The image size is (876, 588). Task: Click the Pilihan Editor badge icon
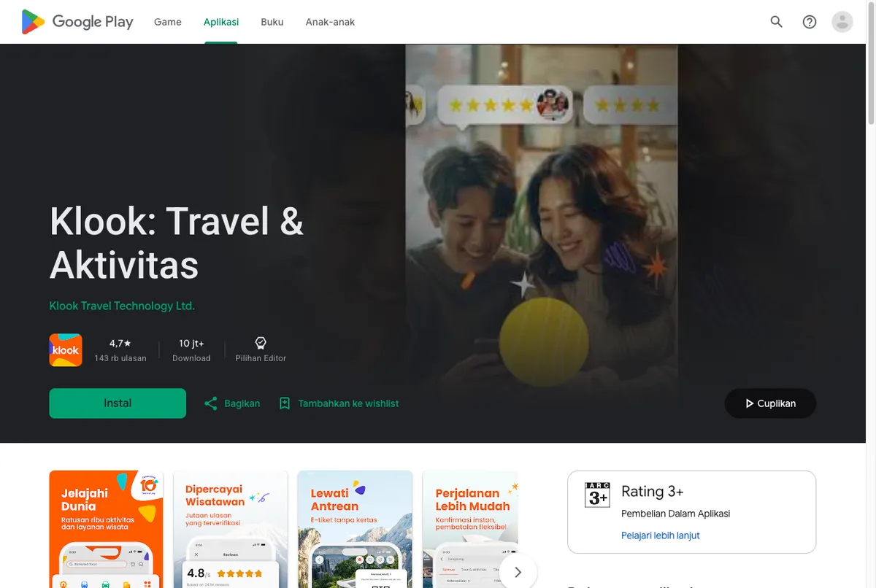pyautogui.click(x=261, y=343)
